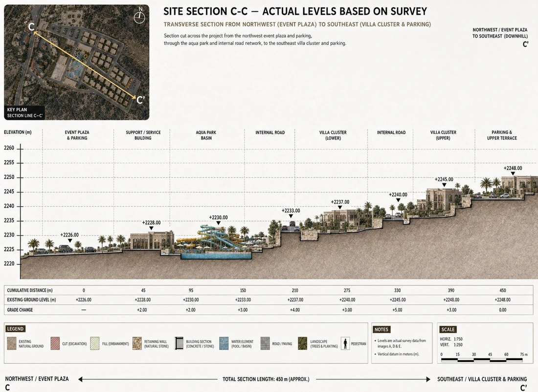The width and height of the screenshot is (538, 392).
Task: Click the Landscape trees and planting swatch
Action: (303, 343)
